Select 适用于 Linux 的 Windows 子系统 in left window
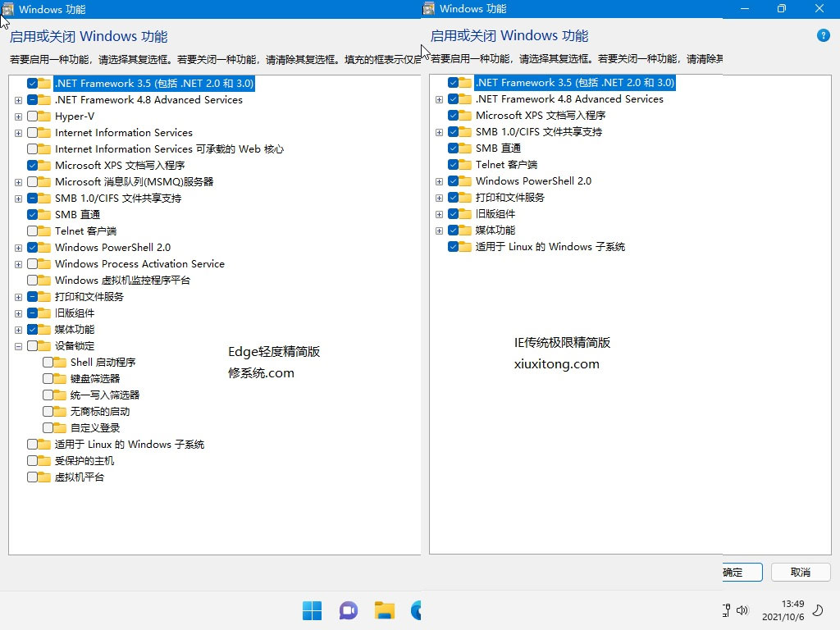The height and width of the screenshot is (630, 840). [x=129, y=444]
